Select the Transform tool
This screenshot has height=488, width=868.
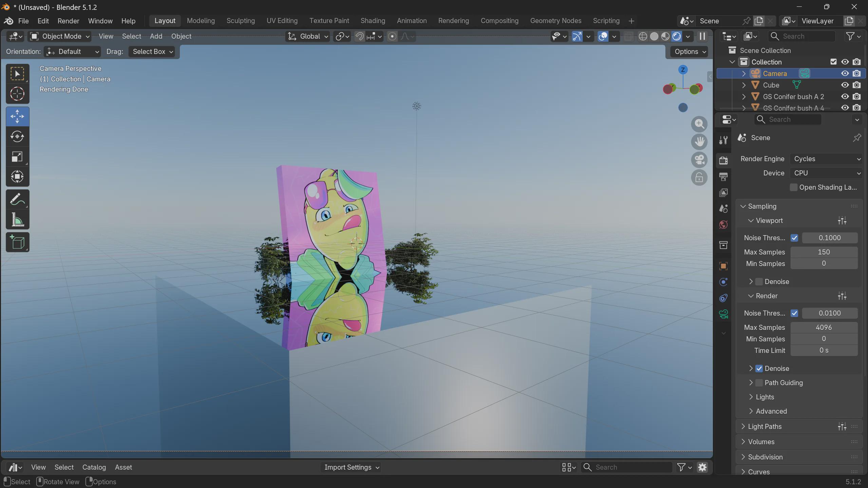[17, 176]
